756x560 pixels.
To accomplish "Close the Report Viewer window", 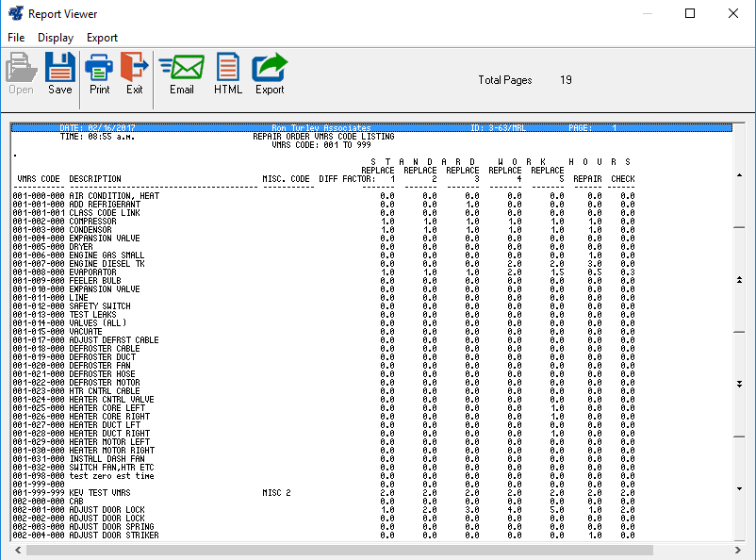I will click(733, 14).
